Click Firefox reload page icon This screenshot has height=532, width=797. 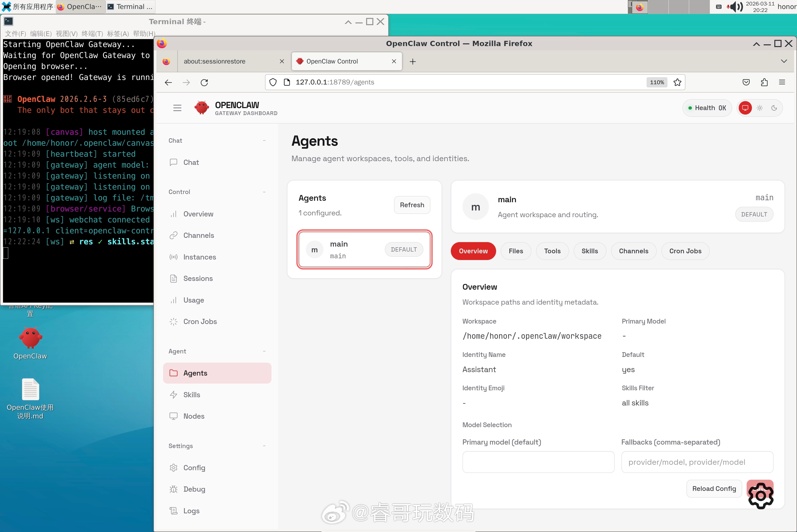(204, 82)
